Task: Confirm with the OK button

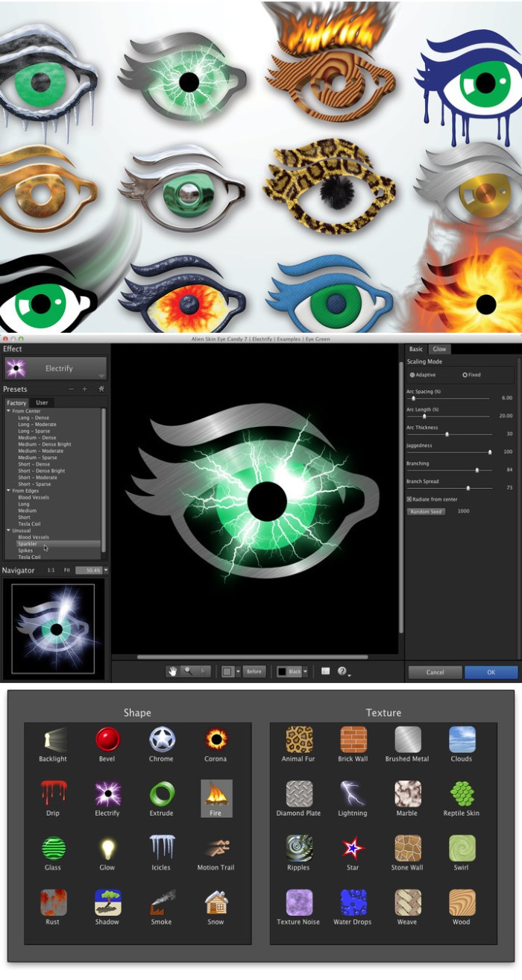Action: (491, 672)
